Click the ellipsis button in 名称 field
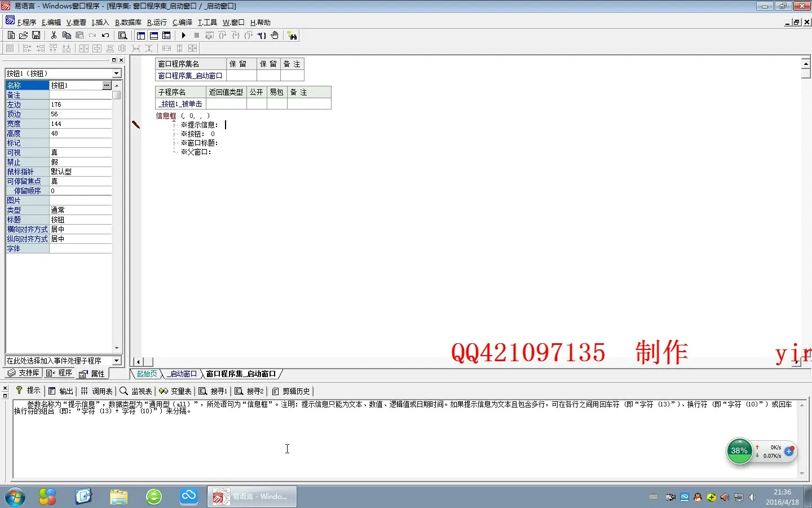Image resolution: width=812 pixels, height=508 pixels. coord(107,85)
